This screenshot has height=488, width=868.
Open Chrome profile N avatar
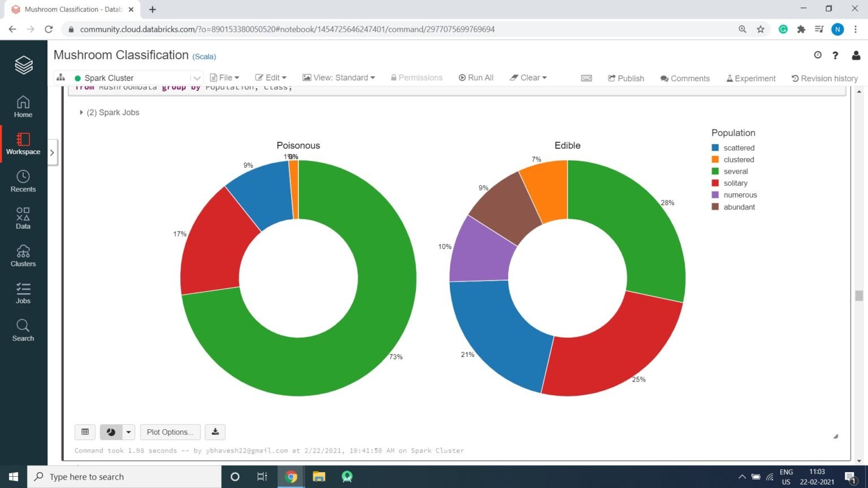click(837, 29)
